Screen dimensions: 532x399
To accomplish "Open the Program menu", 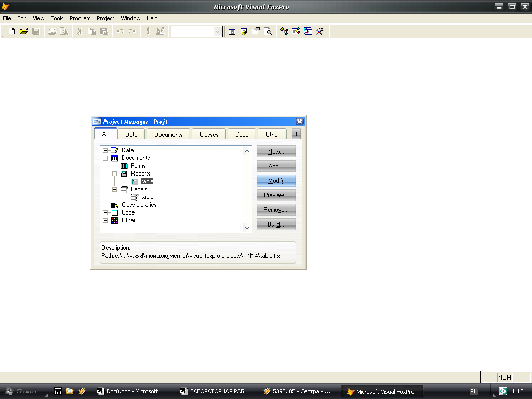I will [x=80, y=18].
